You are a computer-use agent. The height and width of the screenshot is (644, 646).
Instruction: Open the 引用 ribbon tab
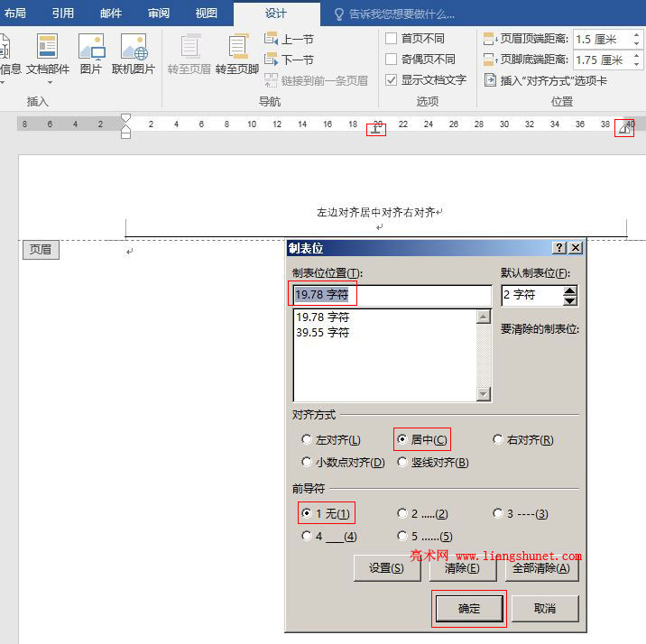[63, 14]
